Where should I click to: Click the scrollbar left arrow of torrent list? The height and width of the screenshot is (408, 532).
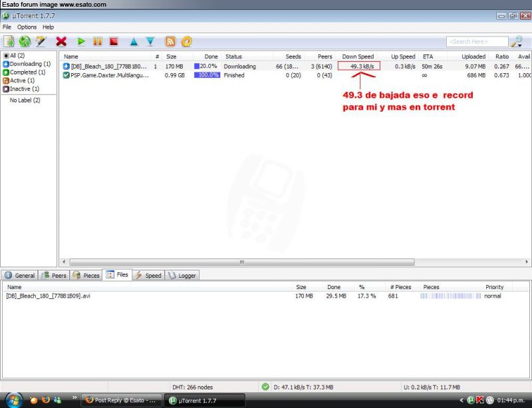click(x=64, y=262)
